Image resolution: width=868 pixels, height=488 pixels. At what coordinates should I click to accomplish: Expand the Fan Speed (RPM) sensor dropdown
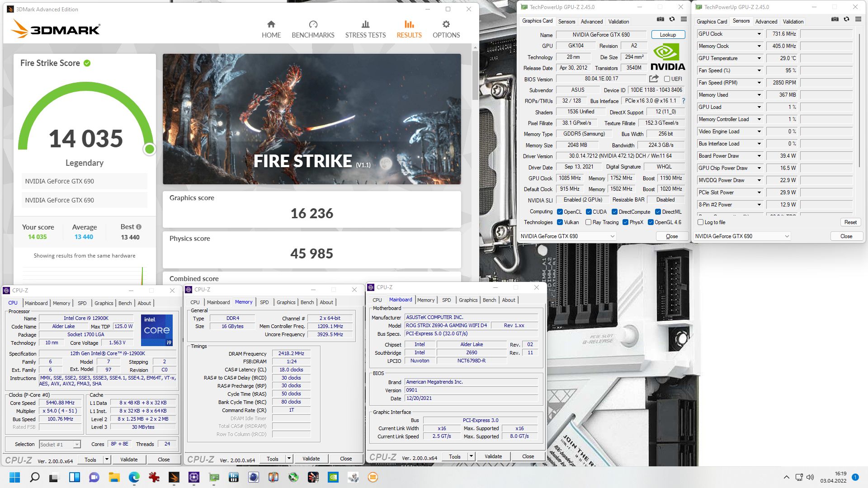(759, 83)
